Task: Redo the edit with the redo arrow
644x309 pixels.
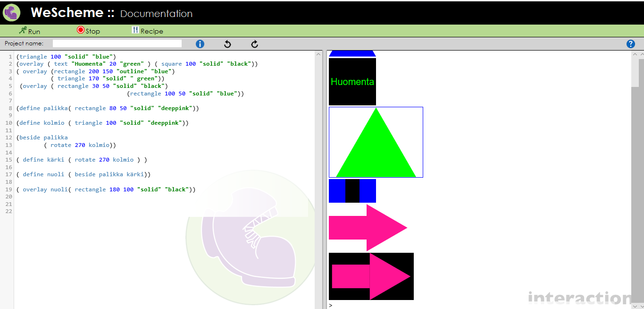Action: pyautogui.click(x=255, y=44)
